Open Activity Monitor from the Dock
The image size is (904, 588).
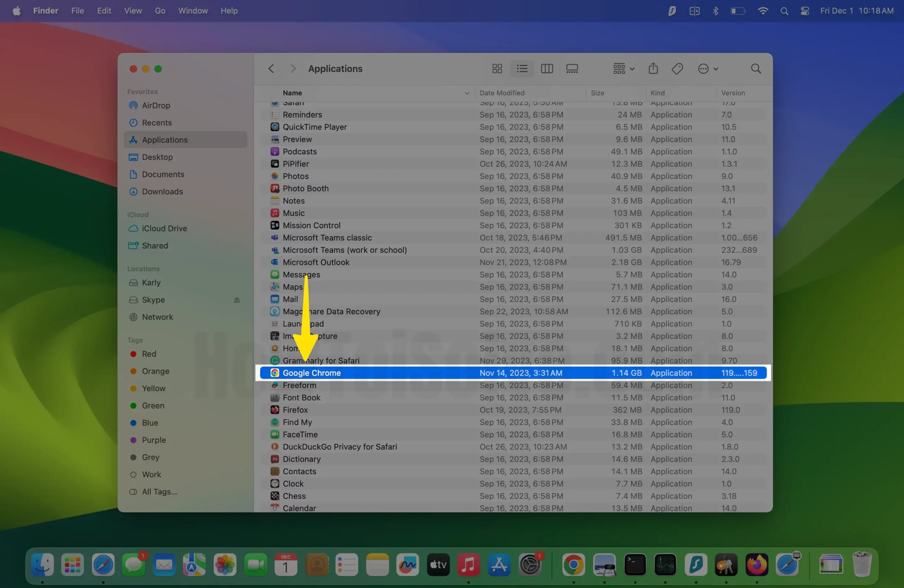pyautogui.click(x=665, y=565)
